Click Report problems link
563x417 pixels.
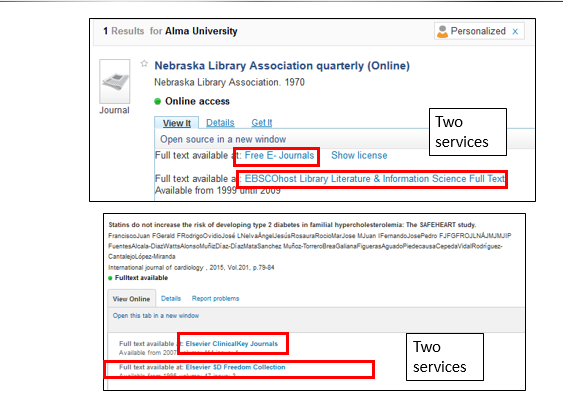[215, 298]
